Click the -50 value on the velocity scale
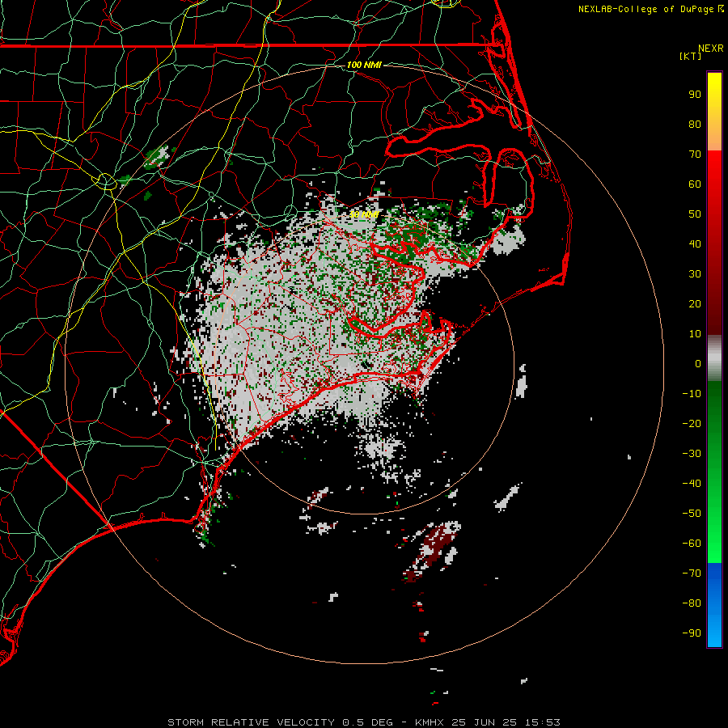728x728 pixels. point(692,514)
